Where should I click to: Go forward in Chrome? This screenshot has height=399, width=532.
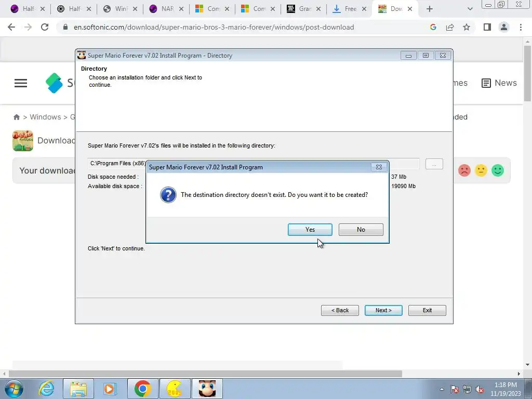(x=28, y=27)
